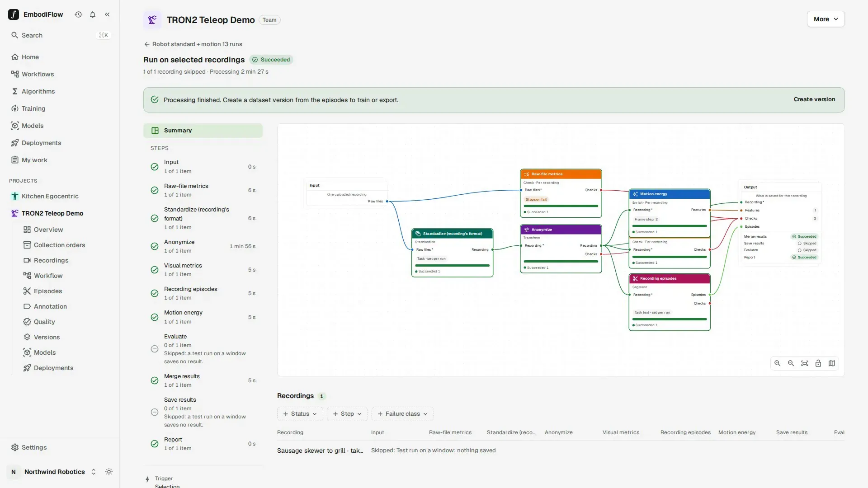Open the Status filter dropdown
The image size is (868, 488).
coord(300,414)
